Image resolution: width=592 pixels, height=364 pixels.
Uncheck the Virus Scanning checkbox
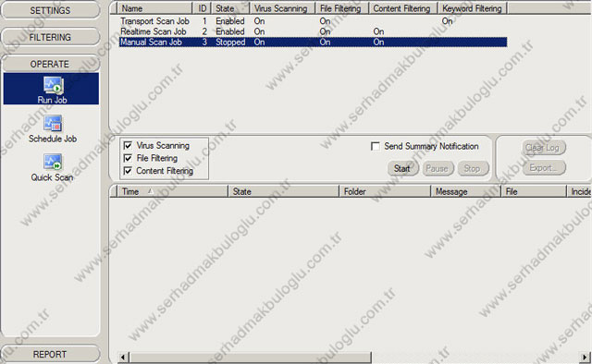point(128,146)
